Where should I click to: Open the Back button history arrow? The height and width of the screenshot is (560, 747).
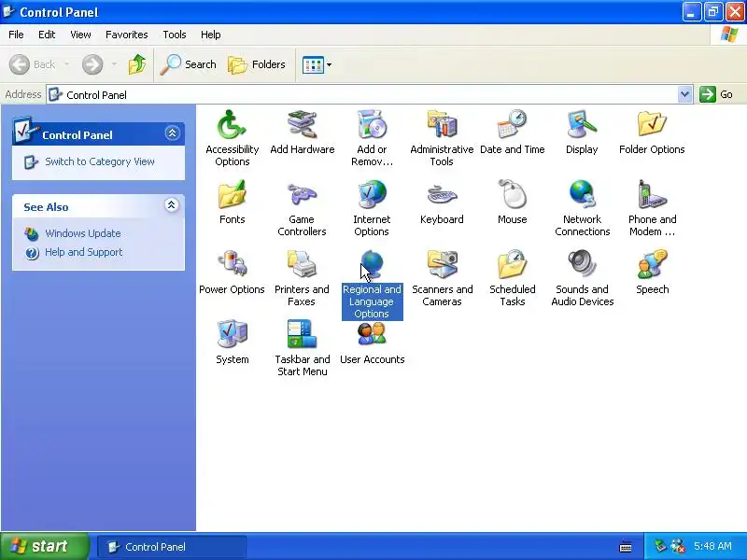pos(66,64)
